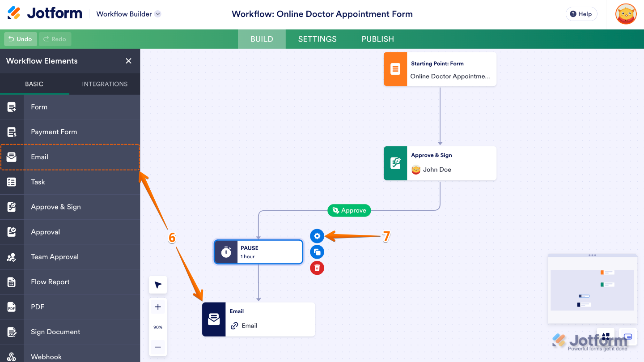Pick the Sign Document element icon

12,332
